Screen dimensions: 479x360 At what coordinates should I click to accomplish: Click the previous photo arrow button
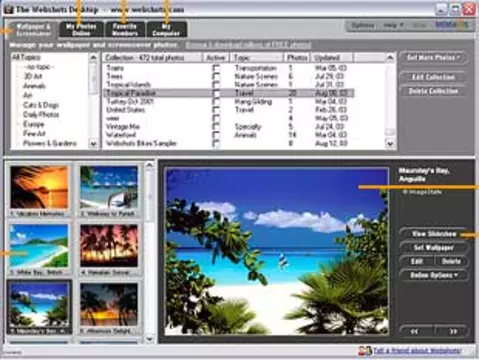(415, 331)
